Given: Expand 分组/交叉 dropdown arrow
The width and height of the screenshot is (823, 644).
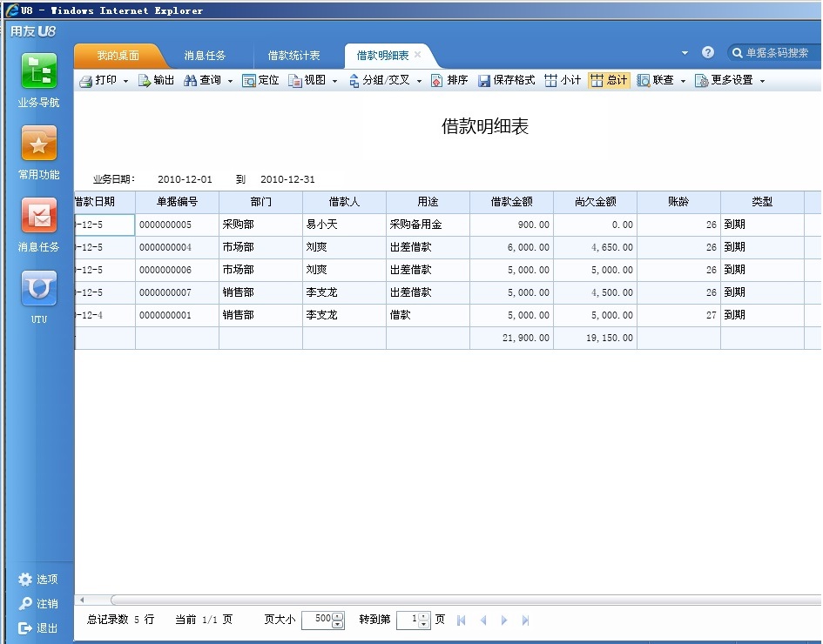Looking at the screenshot, I should coord(419,81).
